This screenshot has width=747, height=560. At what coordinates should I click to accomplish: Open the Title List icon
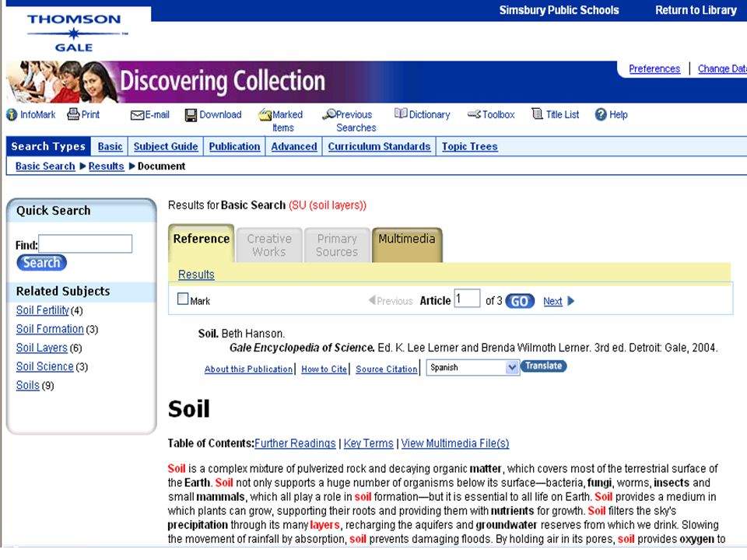(537, 114)
